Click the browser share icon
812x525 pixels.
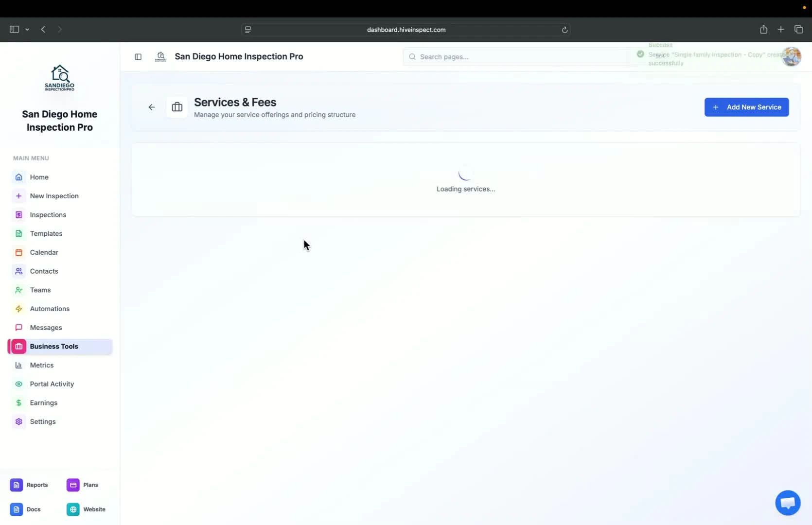(x=763, y=29)
